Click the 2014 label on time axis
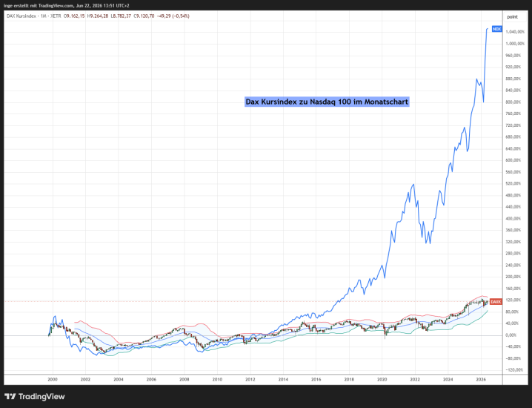 pos(283,380)
